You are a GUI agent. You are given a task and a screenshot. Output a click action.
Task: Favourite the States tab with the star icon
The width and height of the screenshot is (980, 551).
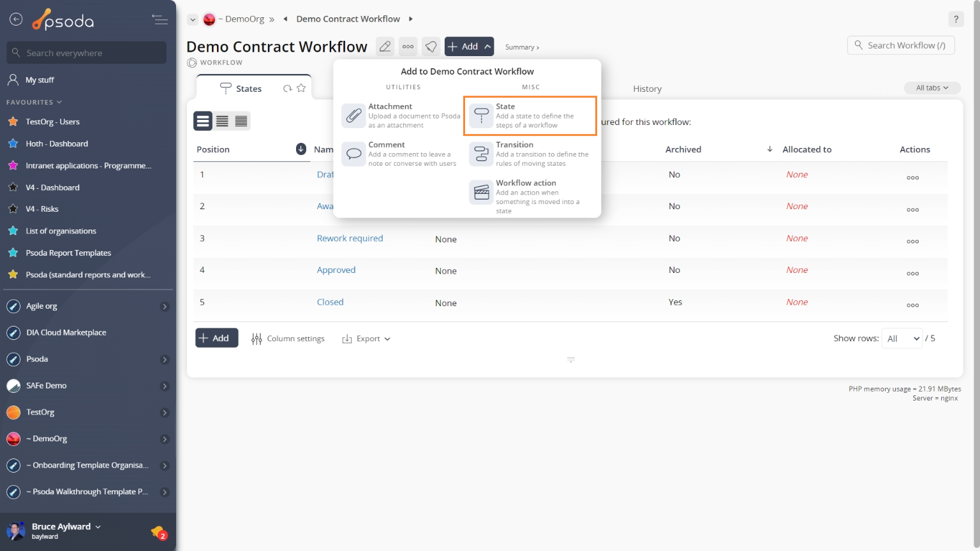pos(301,88)
